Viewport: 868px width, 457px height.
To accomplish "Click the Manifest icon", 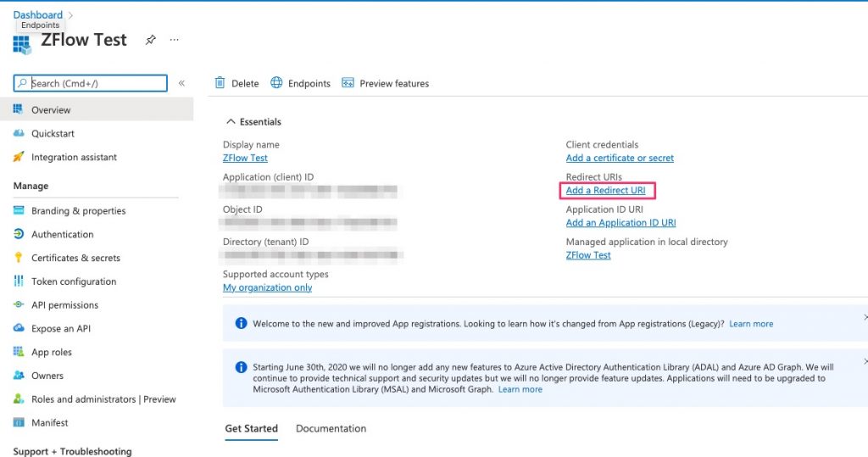I will [x=19, y=422].
